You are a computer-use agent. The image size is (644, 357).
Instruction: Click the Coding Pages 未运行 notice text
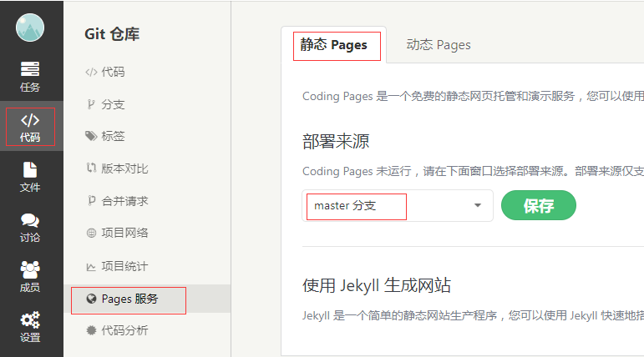(x=473, y=171)
